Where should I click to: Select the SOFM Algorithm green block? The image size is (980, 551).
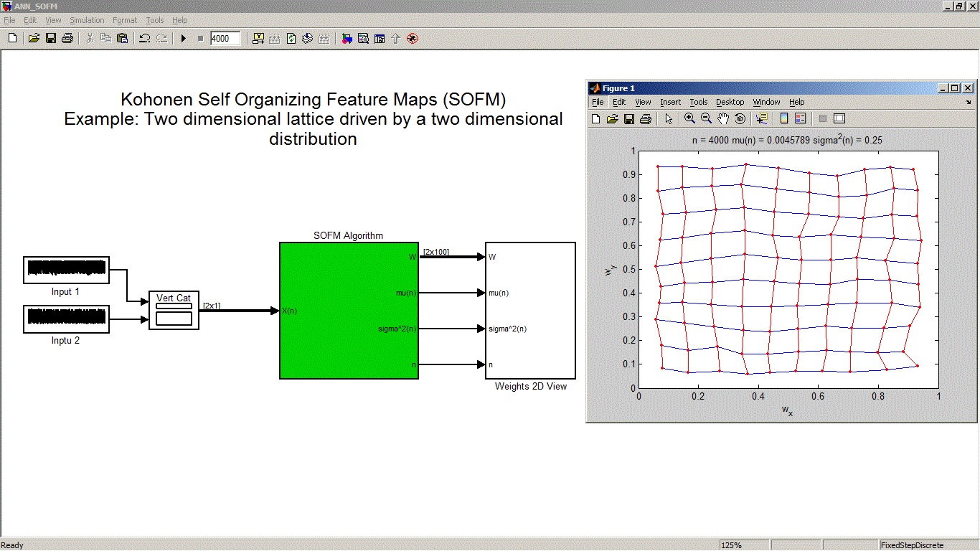(349, 310)
